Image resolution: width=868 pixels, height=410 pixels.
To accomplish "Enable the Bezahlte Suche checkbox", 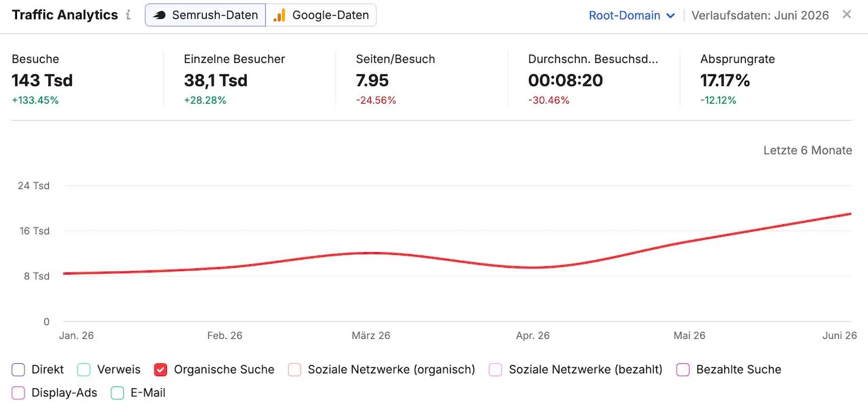I will (x=683, y=369).
